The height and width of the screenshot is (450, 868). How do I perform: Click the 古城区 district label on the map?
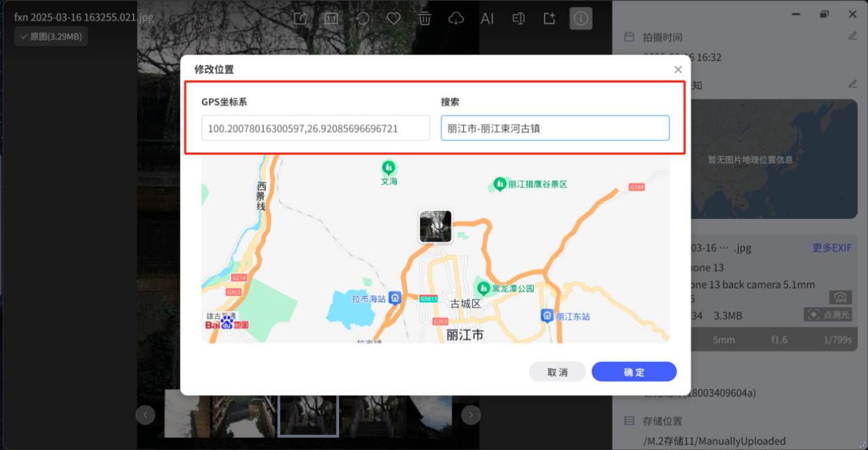point(465,304)
